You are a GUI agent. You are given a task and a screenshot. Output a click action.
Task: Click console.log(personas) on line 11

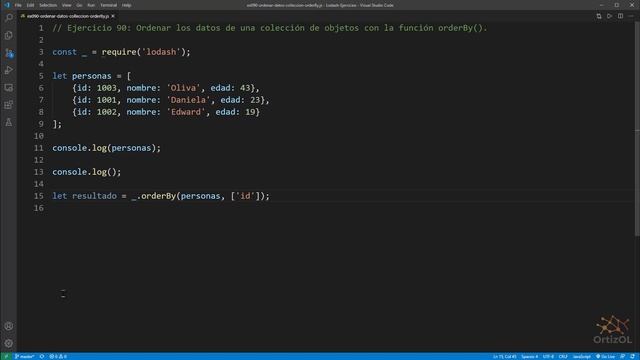tap(107, 148)
